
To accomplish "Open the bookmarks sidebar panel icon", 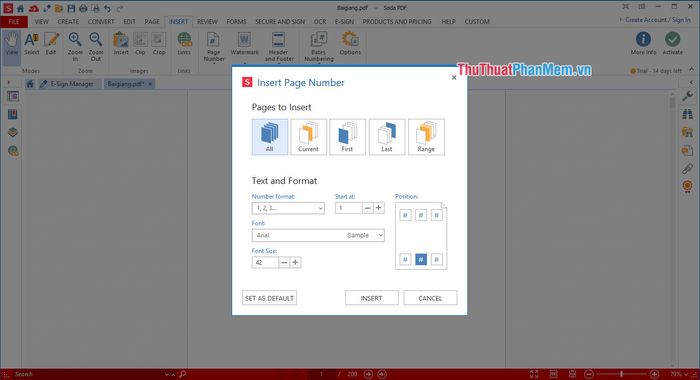I will pos(12,114).
